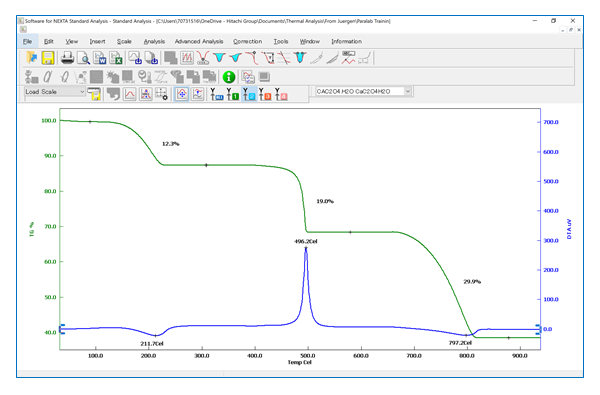Click the save scale yellow floppy icon
Screen dimensions: 600x395
click(94, 94)
